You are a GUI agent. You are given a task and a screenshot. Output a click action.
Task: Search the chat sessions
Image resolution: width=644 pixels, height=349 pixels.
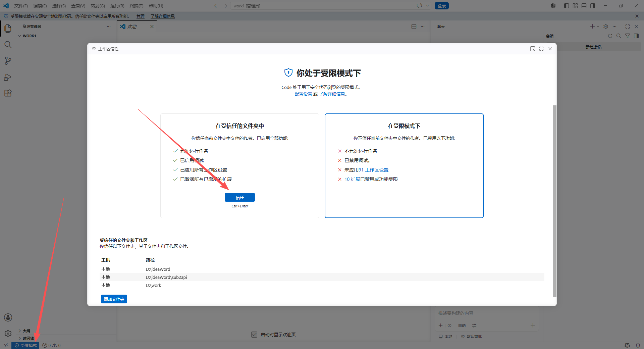619,36
